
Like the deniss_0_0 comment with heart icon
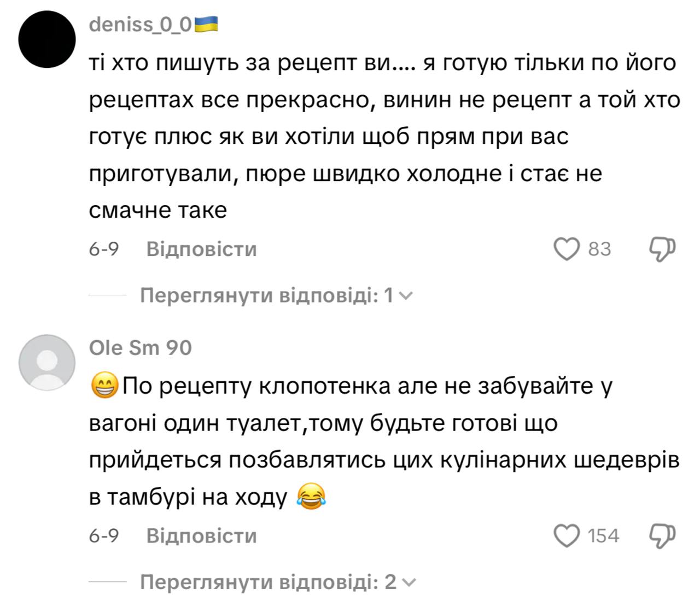pos(567,249)
